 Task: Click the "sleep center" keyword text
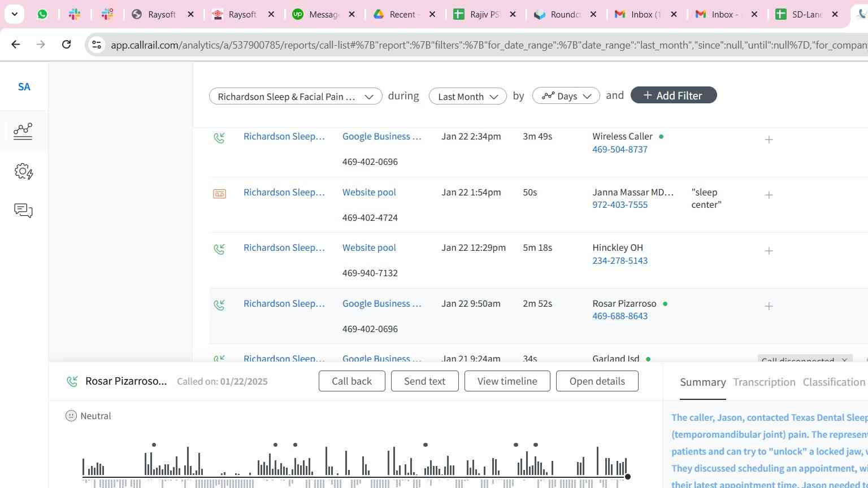pos(706,198)
